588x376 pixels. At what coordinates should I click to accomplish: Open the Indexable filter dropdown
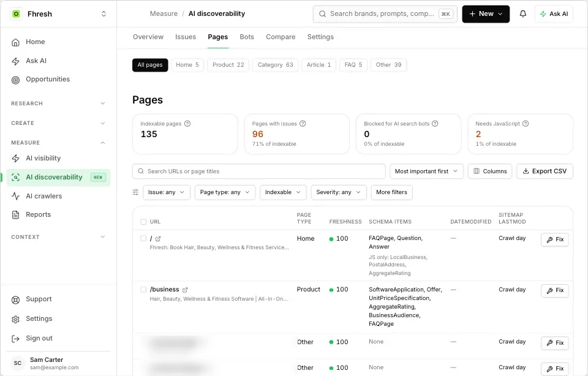(x=283, y=192)
